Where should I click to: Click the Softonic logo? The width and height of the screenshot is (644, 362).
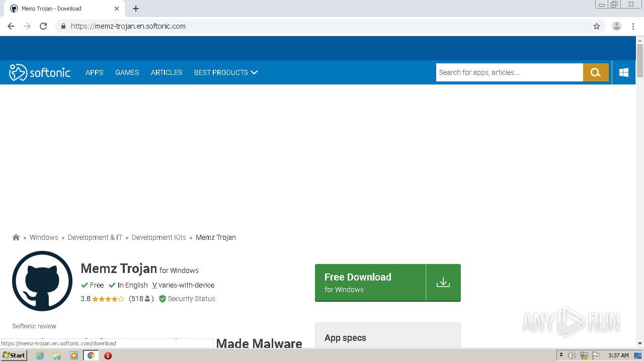pos(40,72)
